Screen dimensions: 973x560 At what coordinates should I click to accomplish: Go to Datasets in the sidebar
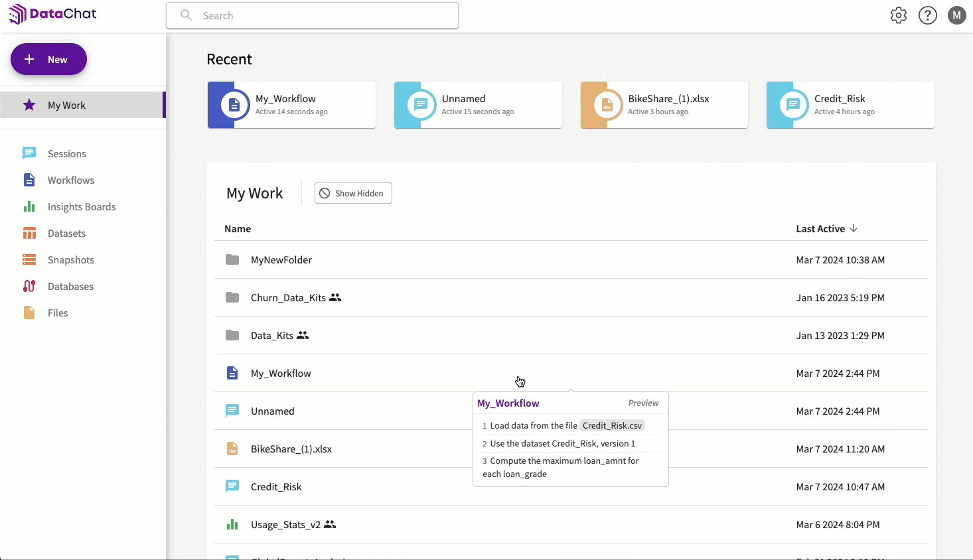[66, 233]
